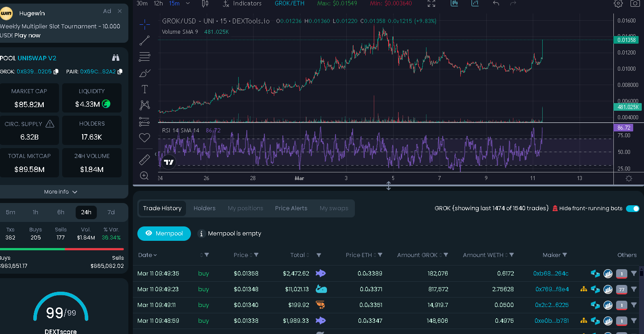The image size is (644, 334).
Task: Select the 7d stats period
Action: (111, 212)
